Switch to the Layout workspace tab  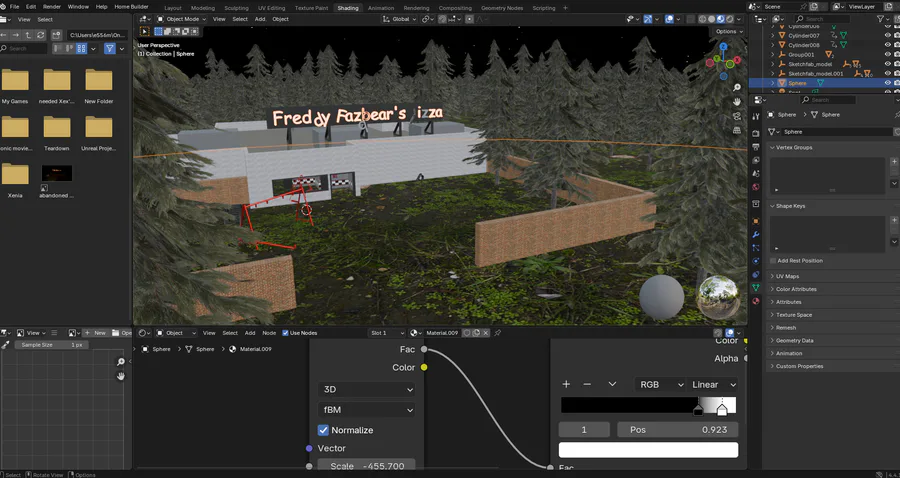[173, 8]
